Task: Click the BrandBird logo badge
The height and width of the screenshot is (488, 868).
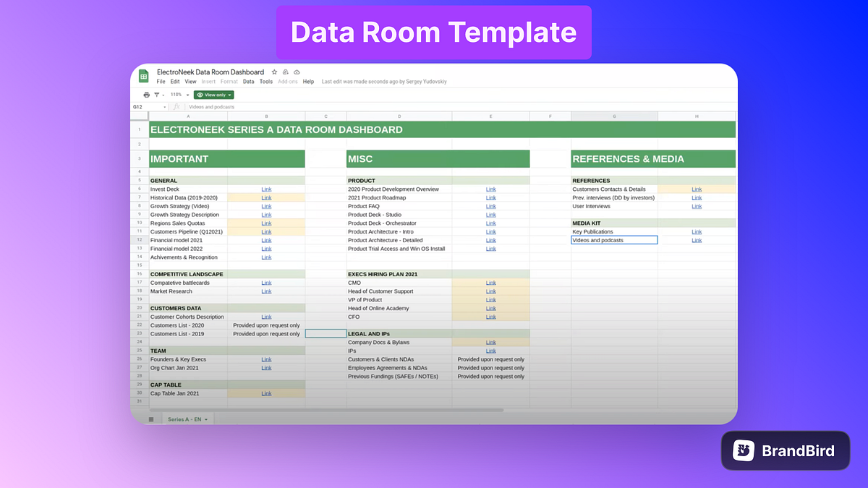Action: [x=785, y=451]
